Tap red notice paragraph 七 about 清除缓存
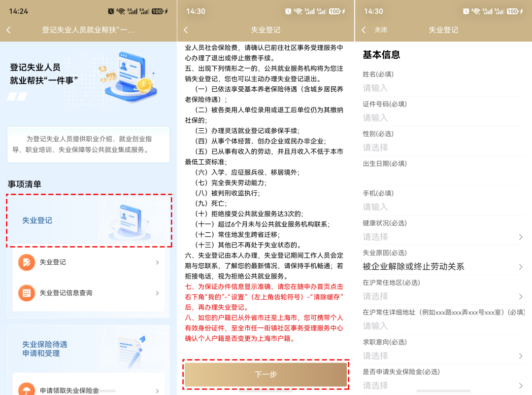This screenshot has width=532, height=395. click(264, 297)
